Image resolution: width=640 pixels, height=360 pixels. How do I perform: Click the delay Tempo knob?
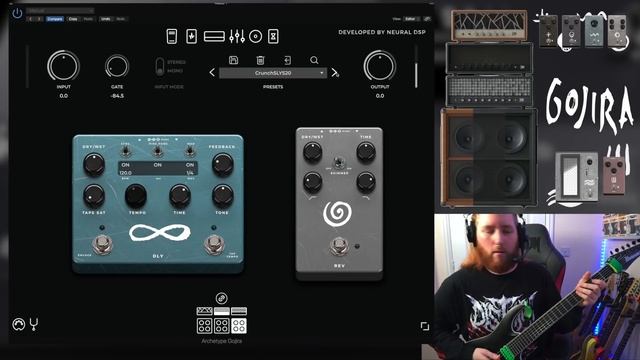point(136,196)
